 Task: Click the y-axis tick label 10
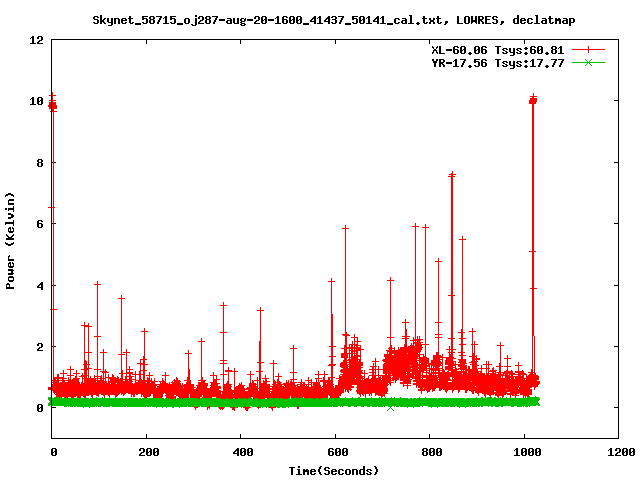36,101
